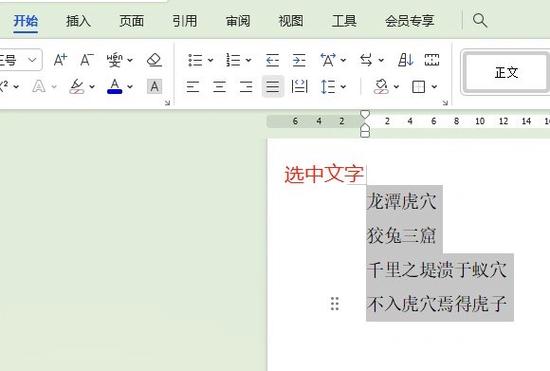
Task: Click the line 不入虎穴焉得虎子
Action: (x=437, y=304)
